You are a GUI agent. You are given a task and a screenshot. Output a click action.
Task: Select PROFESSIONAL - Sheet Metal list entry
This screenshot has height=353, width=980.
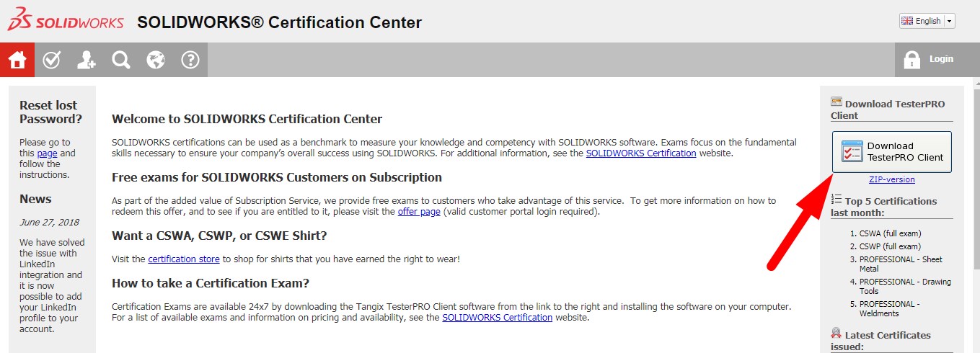pyautogui.click(x=901, y=264)
